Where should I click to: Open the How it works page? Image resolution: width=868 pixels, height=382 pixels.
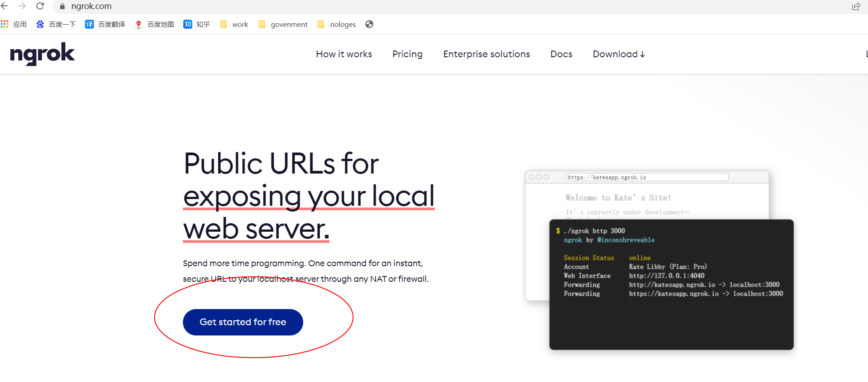click(344, 54)
